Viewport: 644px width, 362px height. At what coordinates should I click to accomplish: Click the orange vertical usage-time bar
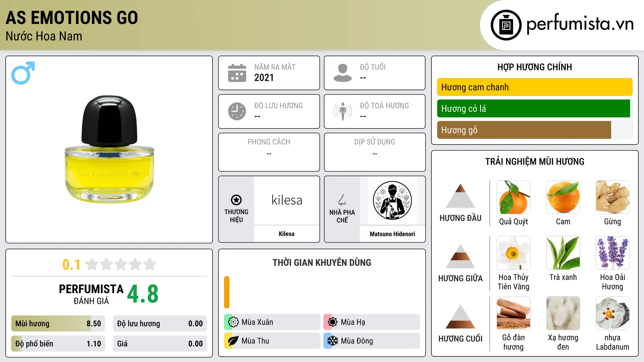227,292
